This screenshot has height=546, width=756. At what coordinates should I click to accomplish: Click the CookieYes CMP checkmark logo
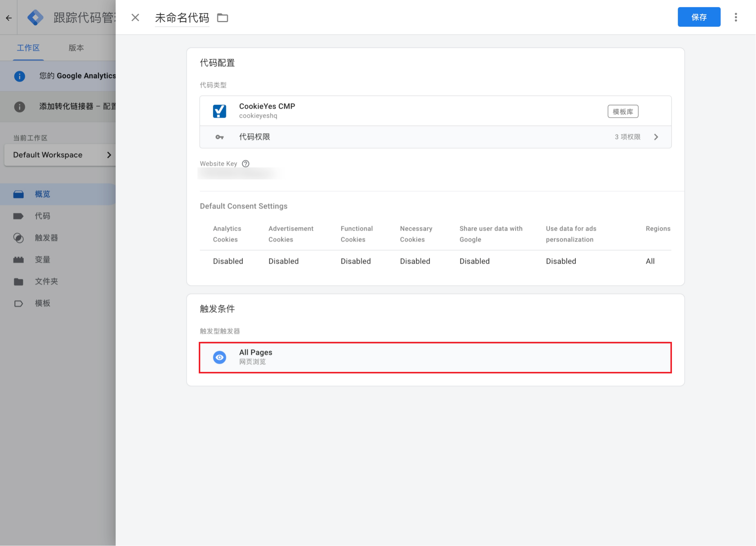click(x=219, y=111)
